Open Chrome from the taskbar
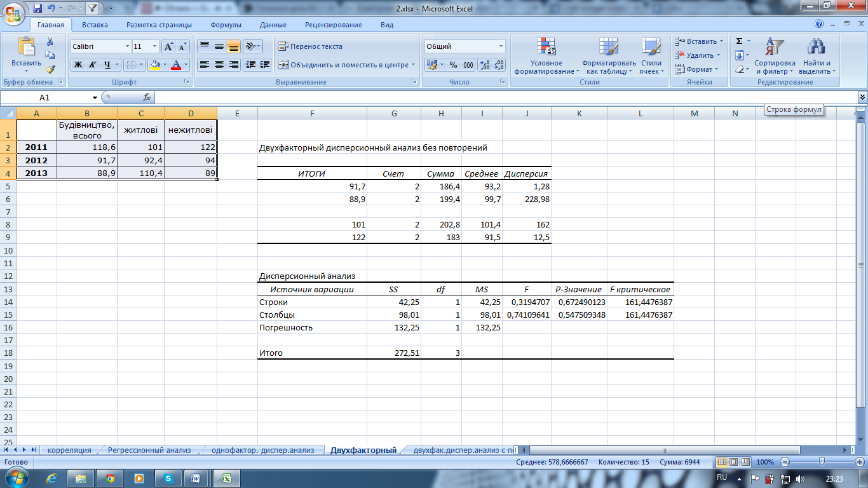 (110, 478)
